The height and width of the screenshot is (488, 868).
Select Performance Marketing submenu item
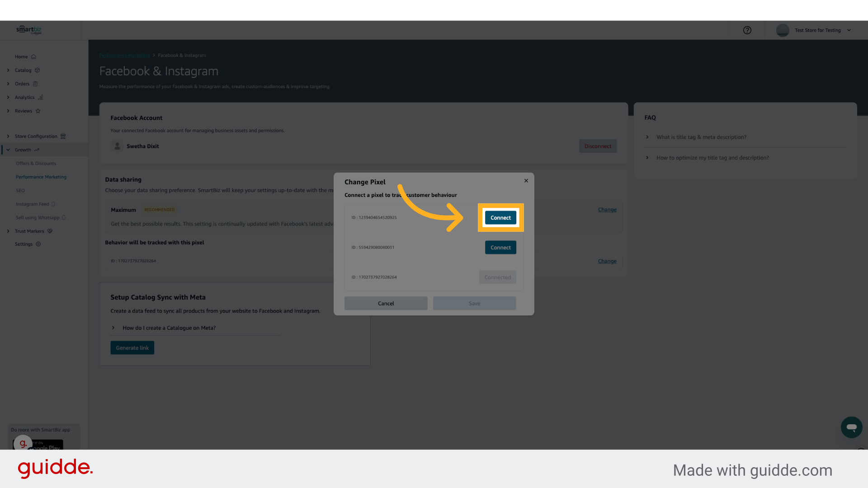[41, 177]
